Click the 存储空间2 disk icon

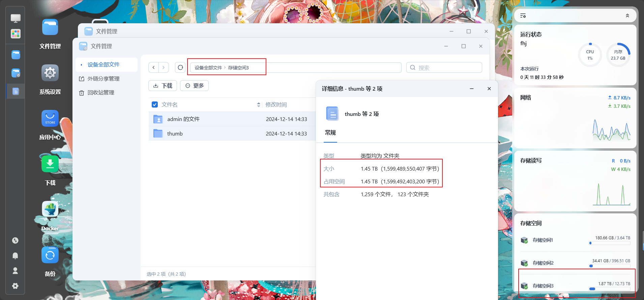pyautogui.click(x=524, y=263)
